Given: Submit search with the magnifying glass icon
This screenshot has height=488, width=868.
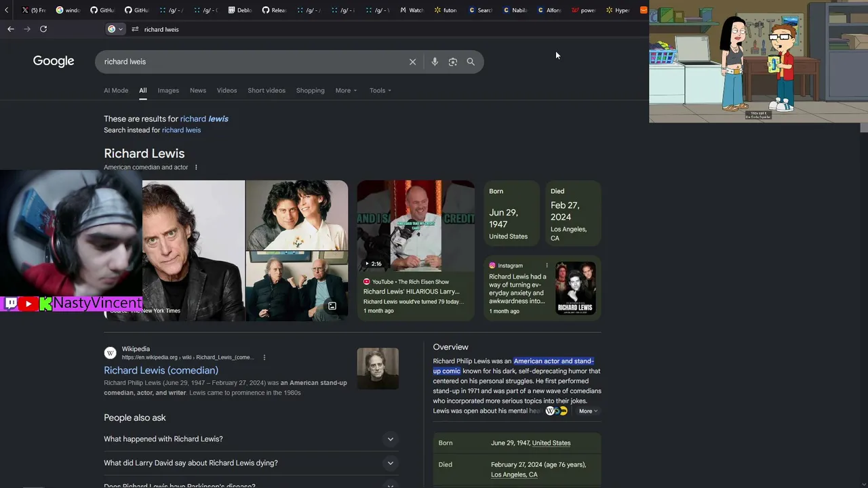Looking at the screenshot, I should 471,62.
